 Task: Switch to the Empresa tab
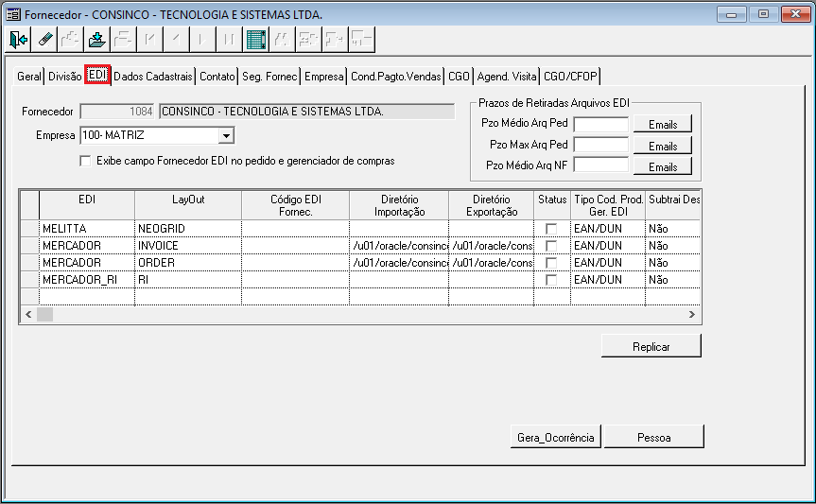click(x=324, y=77)
